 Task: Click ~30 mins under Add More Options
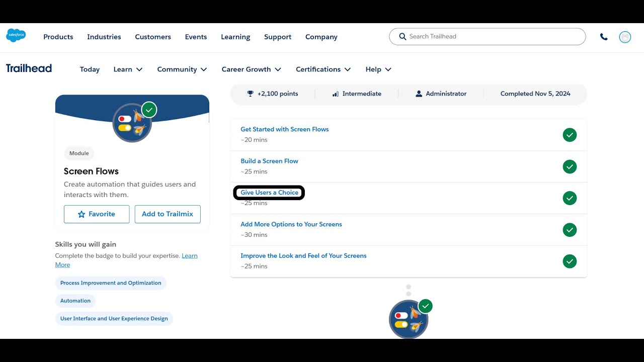coord(254,235)
